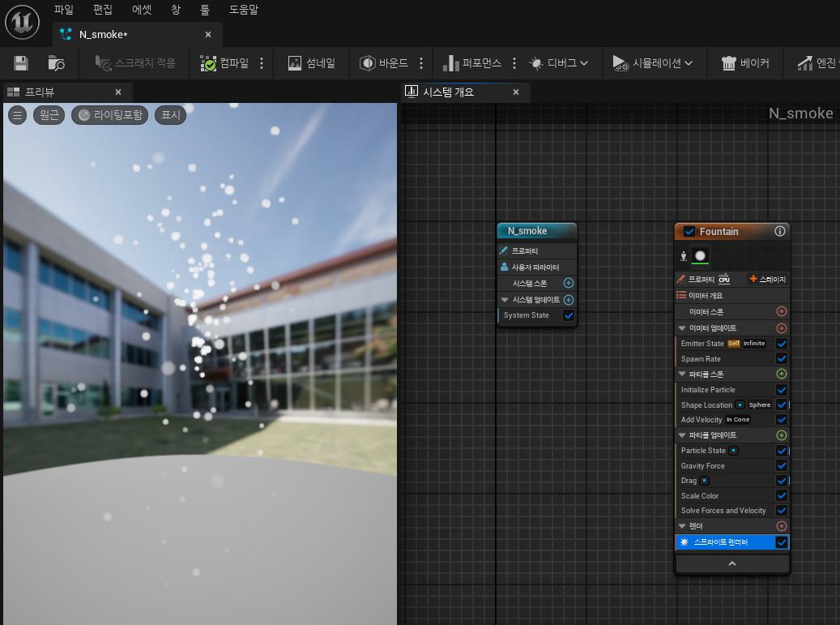Click the 원근 perspective view button
840x625 pixels.
[49, 115]
